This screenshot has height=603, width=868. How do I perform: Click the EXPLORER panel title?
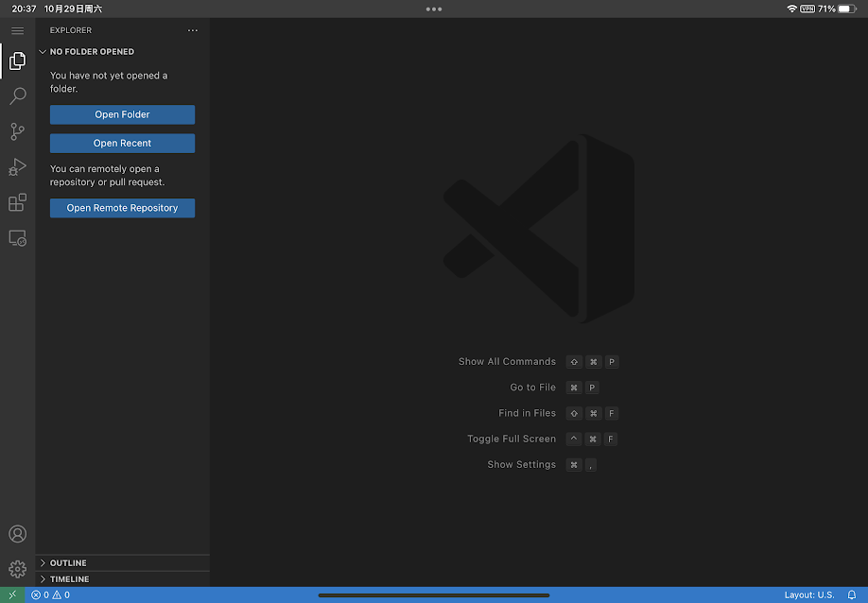[71, 30]
